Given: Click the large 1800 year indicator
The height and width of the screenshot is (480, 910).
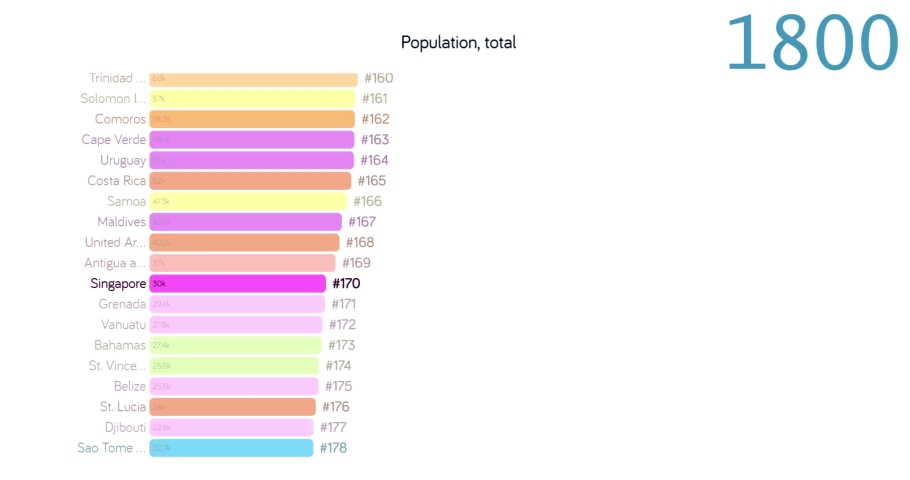Looking at the screenshot, I should pos(811,42).
